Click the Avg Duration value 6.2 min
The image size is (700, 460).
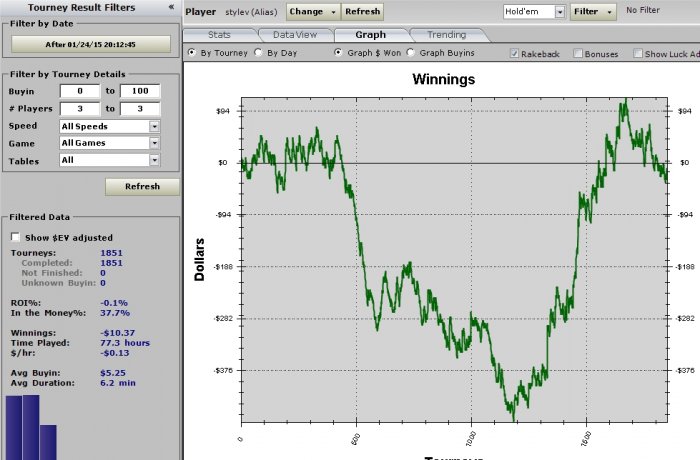118,383
